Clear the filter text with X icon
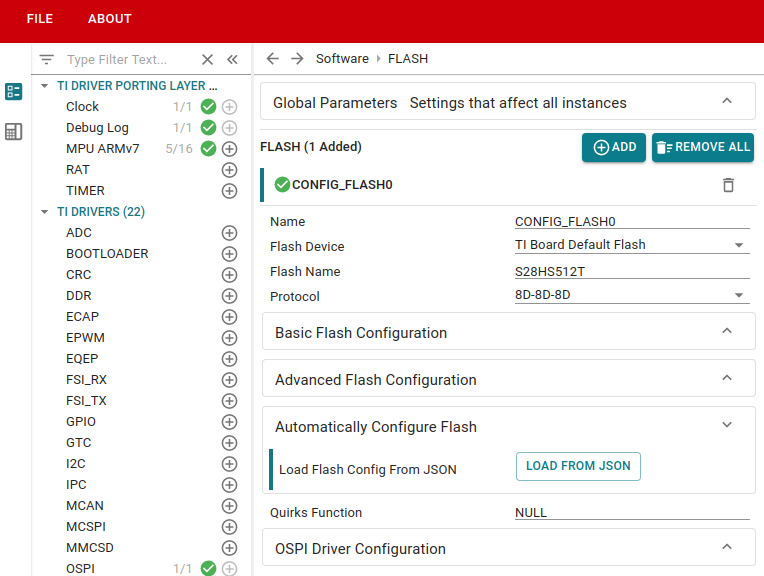The image size is (764, 576). [207, 60]
